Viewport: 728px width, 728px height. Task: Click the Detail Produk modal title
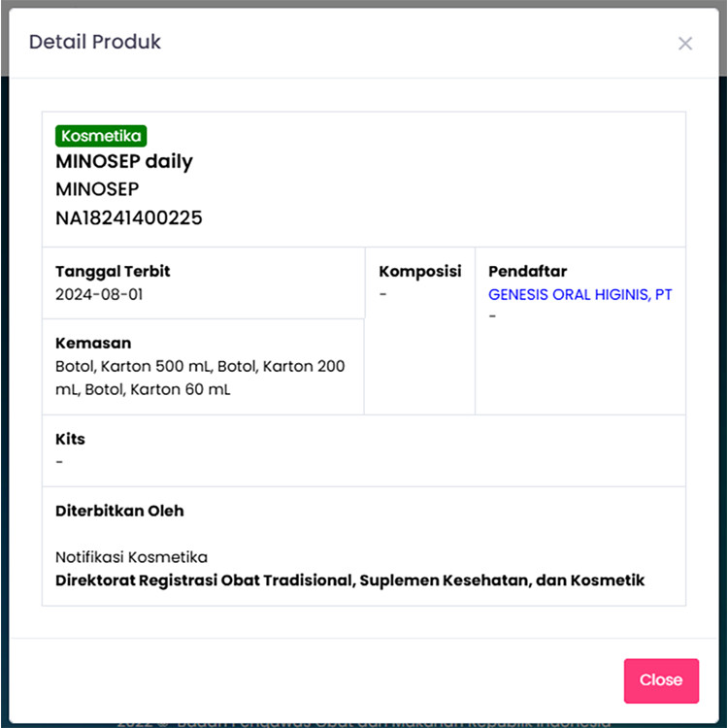[95, 42]
